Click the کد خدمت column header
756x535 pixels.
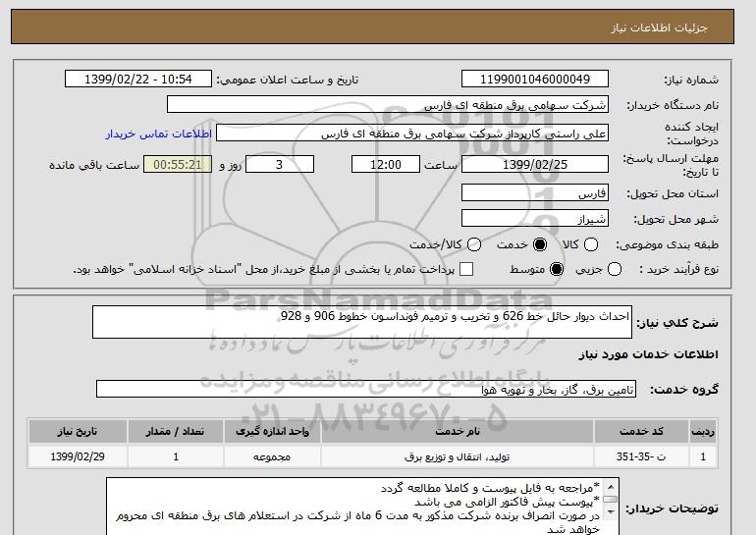641,431
